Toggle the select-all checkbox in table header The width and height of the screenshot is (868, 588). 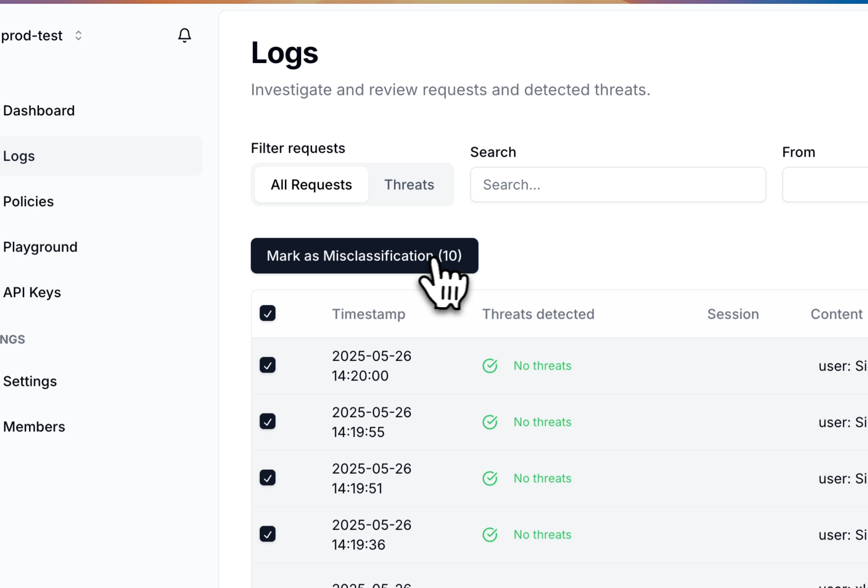[268, 313]
